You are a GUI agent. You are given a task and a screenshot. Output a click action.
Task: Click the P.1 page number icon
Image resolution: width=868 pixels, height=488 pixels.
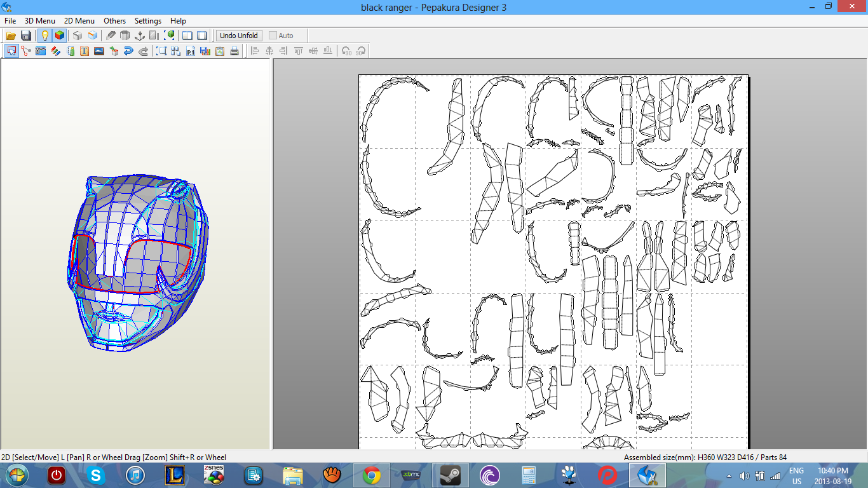[x=191, y=51]
